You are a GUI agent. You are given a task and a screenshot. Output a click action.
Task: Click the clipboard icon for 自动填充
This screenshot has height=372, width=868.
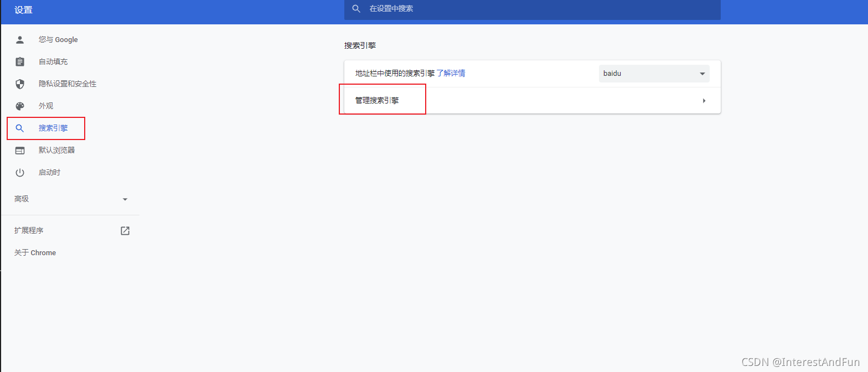tap(20, 62)
